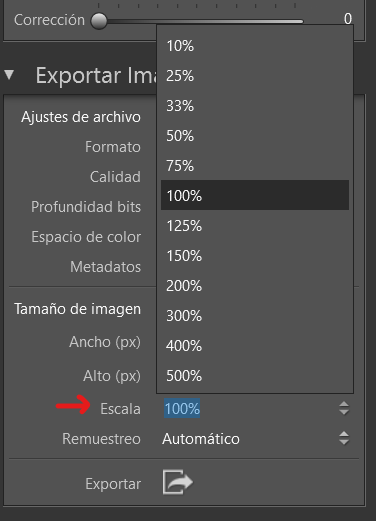Click the Exportar share-arrow icon
The width and height of the screenshot is (376, 521).
point(178,482)
